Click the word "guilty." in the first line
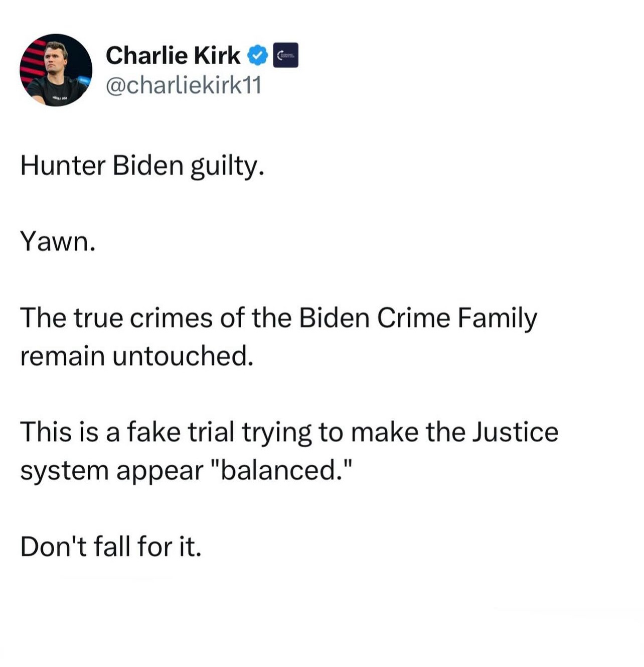The image size is (644, 667). (226, 167)
